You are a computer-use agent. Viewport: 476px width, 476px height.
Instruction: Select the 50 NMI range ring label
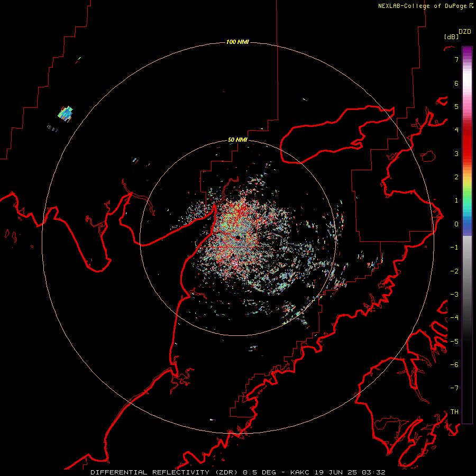(x=237, y=140)
